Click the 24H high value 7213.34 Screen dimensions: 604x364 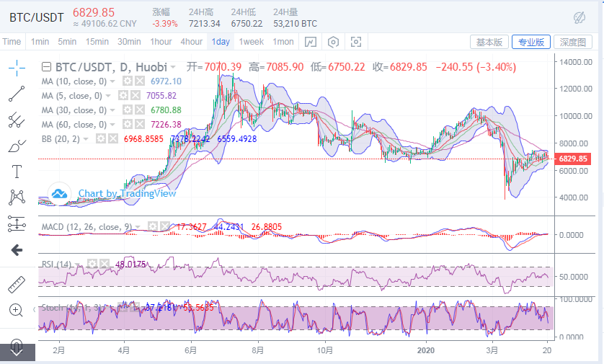204,24
